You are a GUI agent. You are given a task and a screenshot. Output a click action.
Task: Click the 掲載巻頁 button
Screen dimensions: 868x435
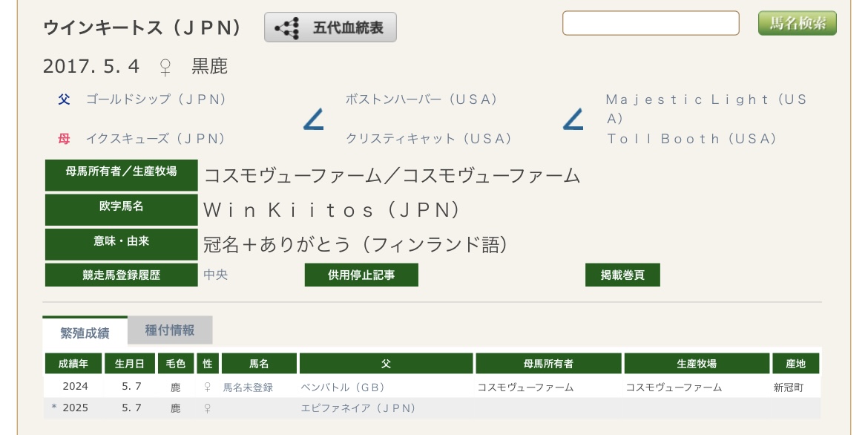point(622,275)
